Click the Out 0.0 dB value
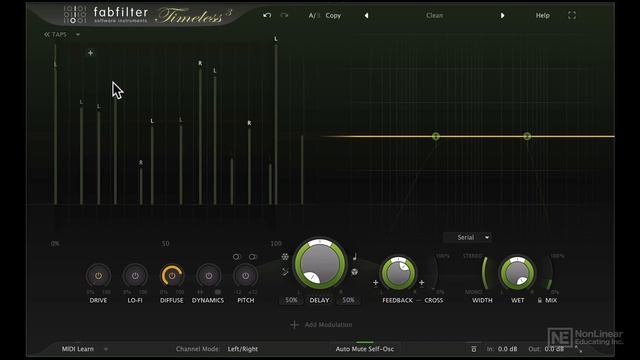Viewport: 640px width, 360px height. 554,349
